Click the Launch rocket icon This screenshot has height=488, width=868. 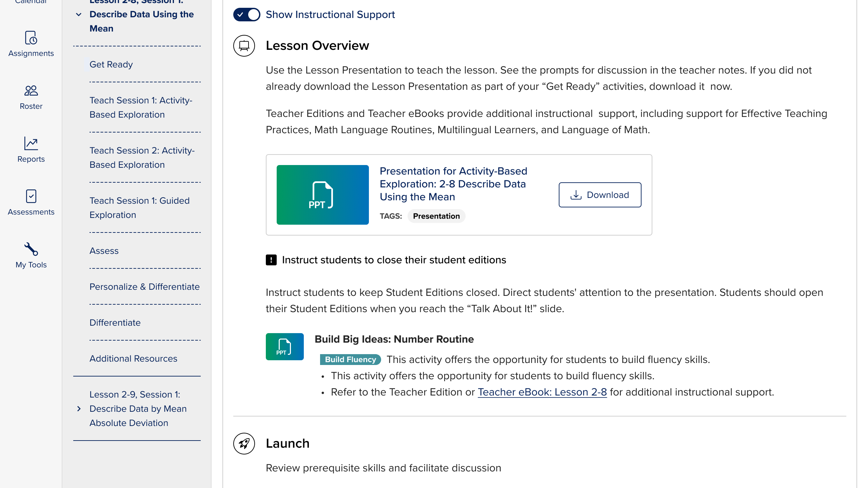click(244, 443)
